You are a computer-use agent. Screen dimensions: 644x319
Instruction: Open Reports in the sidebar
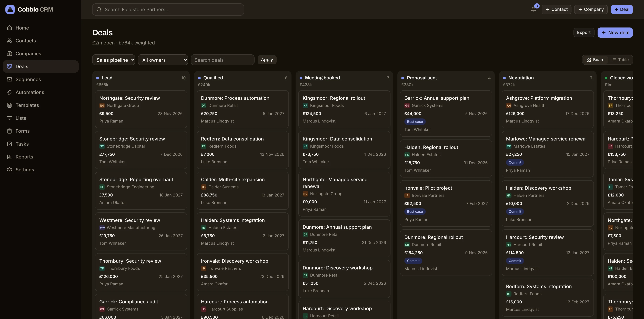pos(41,157)
